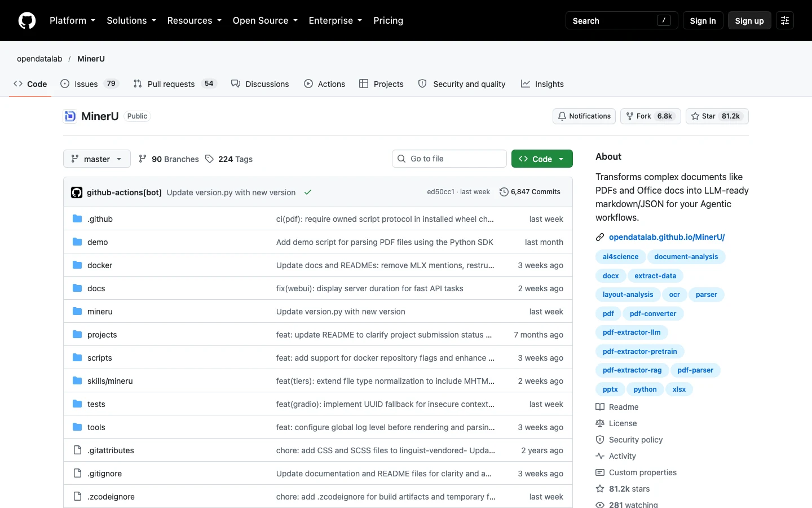Click the Go to file search field
The image size is (812, 508).
449,159
